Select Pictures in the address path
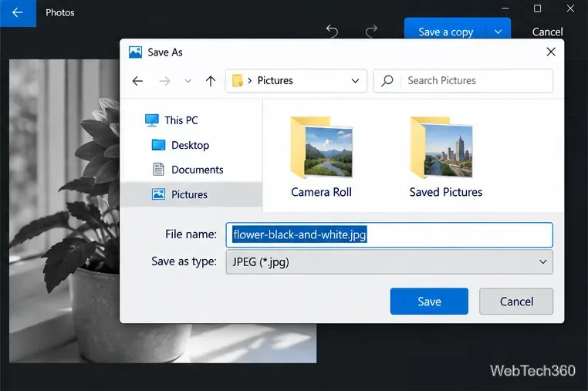Viewport: 588px width, 391px height. 275,81
